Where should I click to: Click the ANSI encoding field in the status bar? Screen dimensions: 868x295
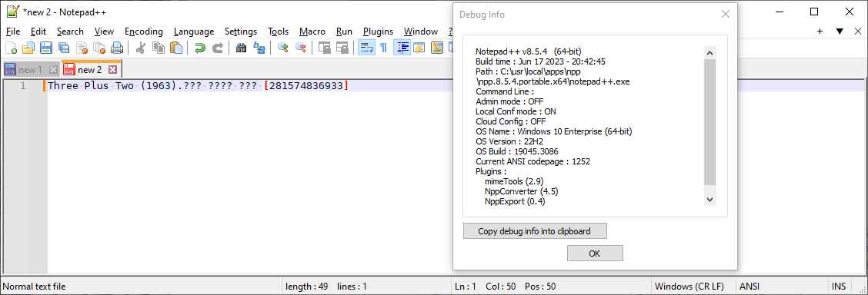click(782, 287)
